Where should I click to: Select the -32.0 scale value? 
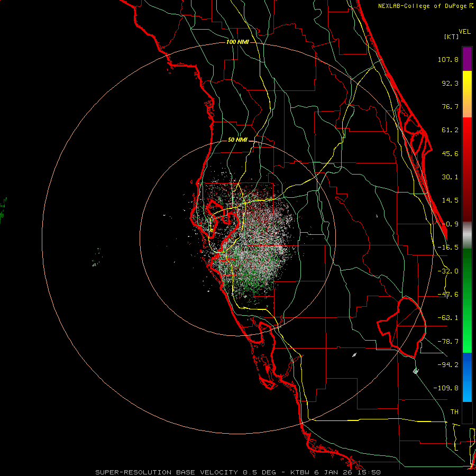tap(448, 271)
